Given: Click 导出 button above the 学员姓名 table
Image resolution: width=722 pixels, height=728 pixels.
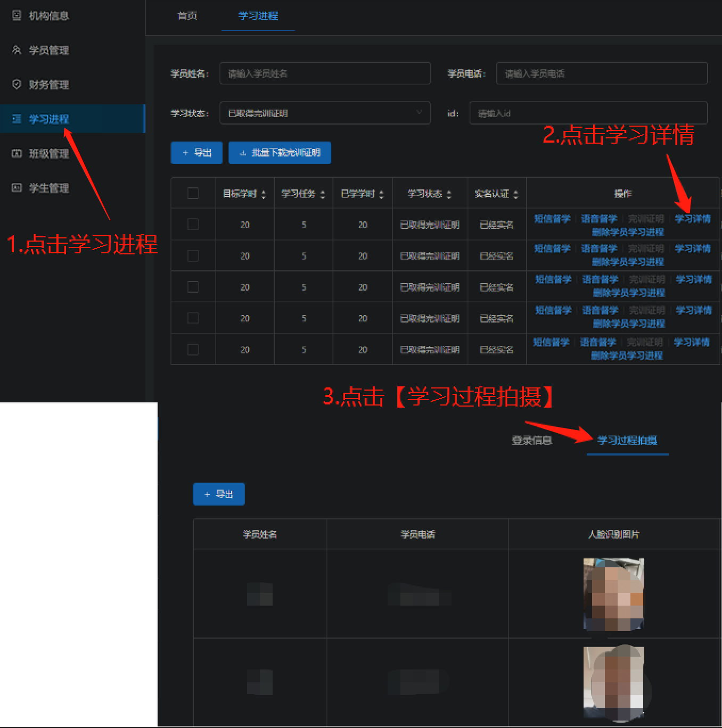Looking at the screenshot, I should point(219,494).
